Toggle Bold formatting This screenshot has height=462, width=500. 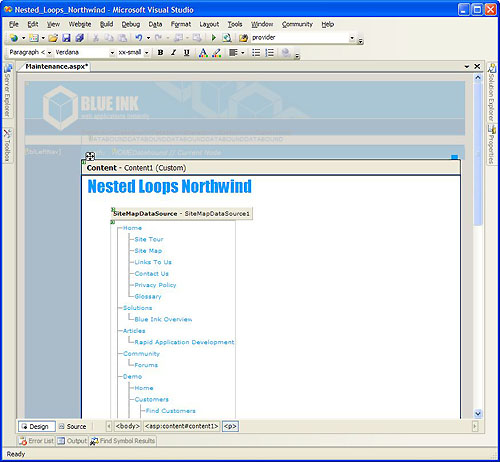point(160,53)
